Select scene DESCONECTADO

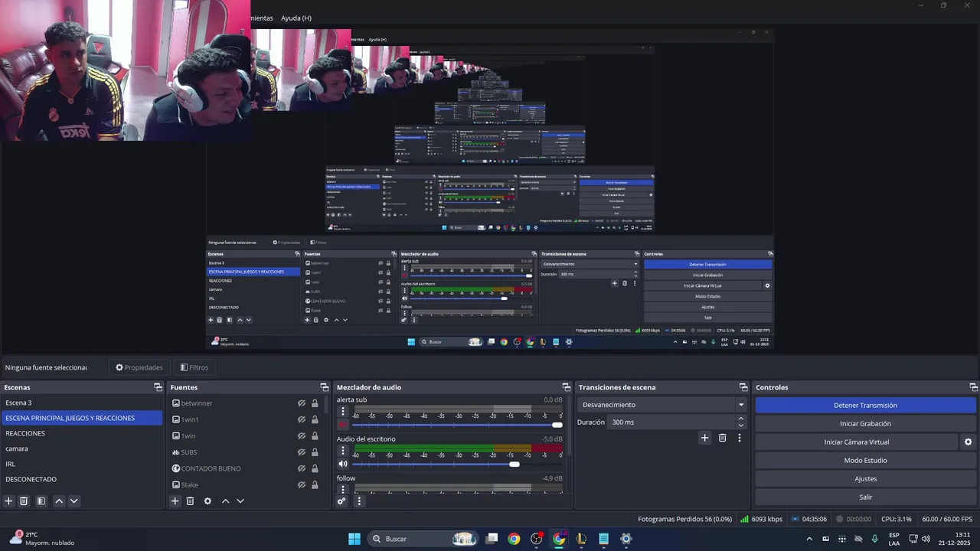[x=82, y=479]
